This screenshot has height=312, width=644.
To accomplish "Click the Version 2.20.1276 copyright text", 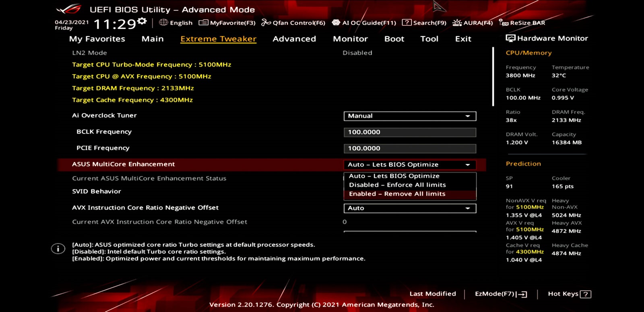I will point(322,305).
